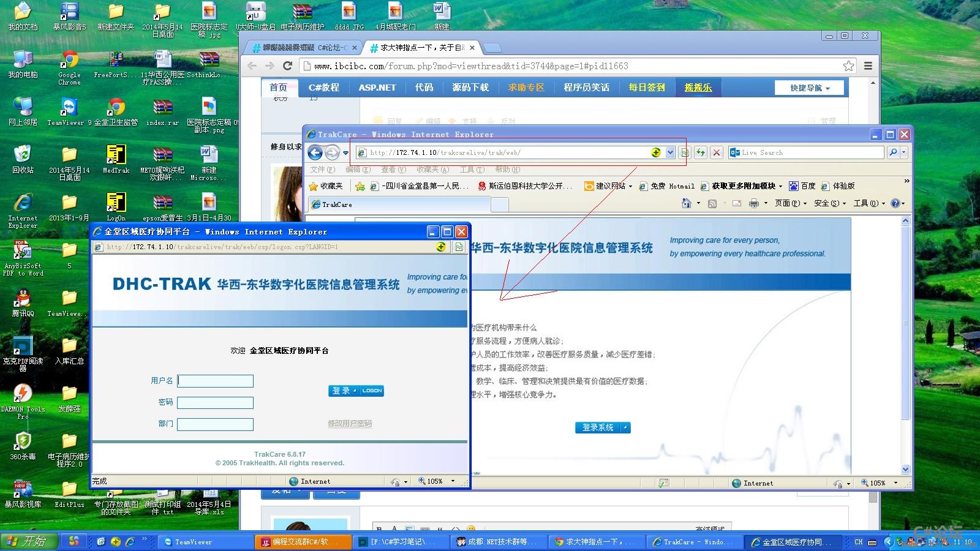Select the Home icon in IE toolbar
This screenshot has height=551, width=980.
click(687, 203)
